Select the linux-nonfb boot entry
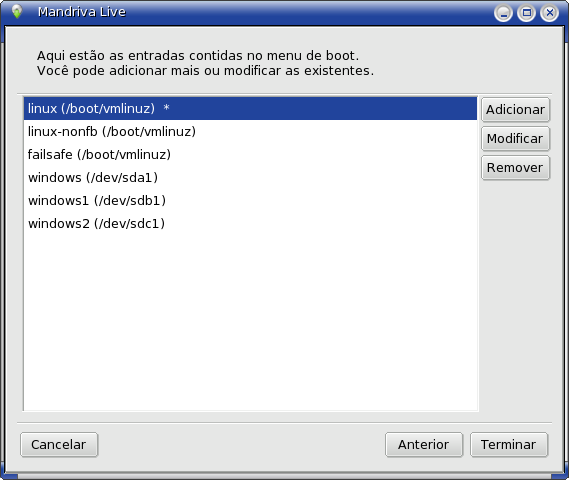 (x=250, y=131)
